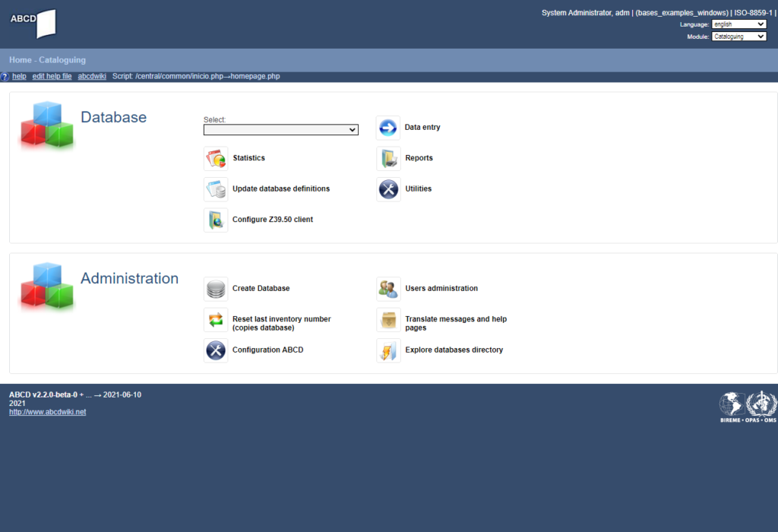
Task: Click the edit help file link
Action: [x=52, y=76]
